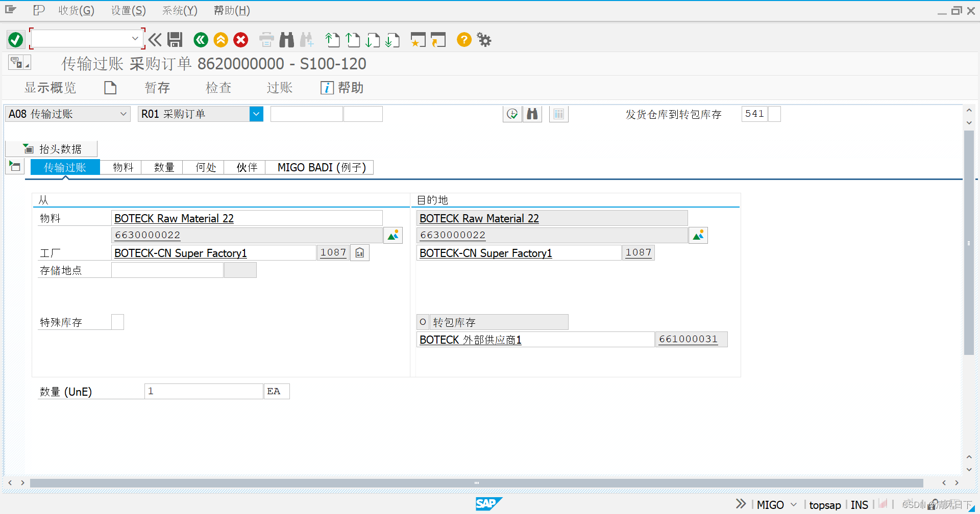Click the Find Next binoculars icon

click(x=307, y=39)
